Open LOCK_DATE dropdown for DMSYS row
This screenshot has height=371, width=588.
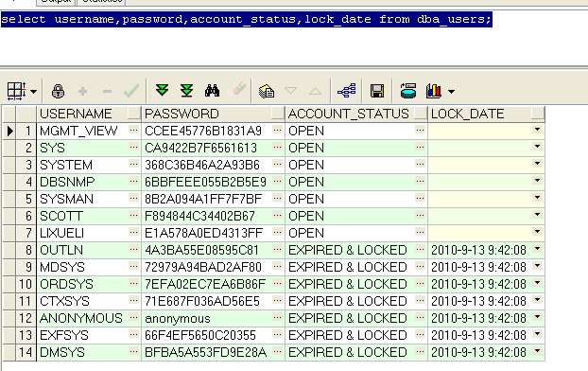pos(537,351)
